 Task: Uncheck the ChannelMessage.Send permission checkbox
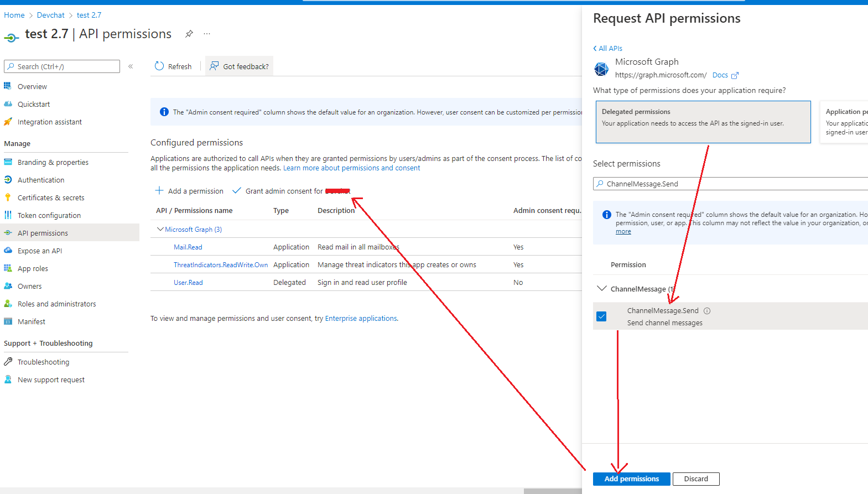[x=601, y=316]
